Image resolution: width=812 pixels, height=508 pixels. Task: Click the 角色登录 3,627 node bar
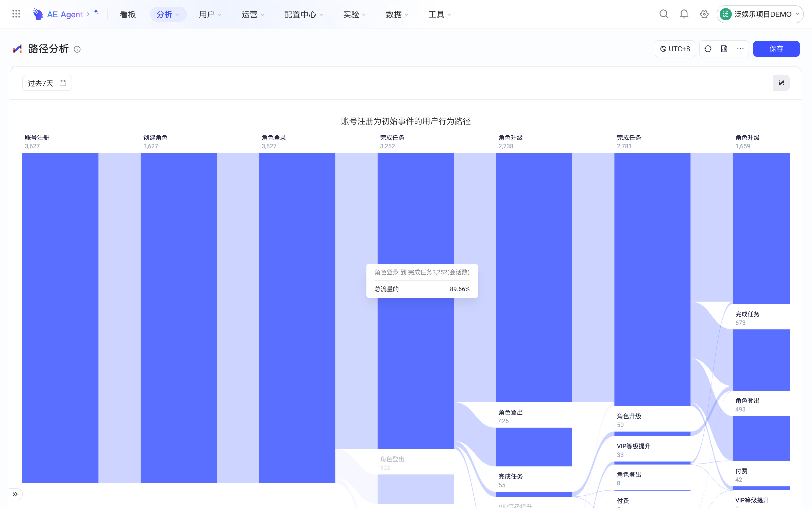[x=297, y=318]
